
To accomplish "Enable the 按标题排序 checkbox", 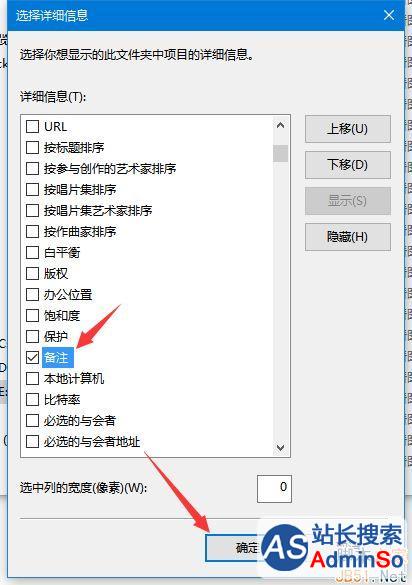I will [x=32, y=147].
